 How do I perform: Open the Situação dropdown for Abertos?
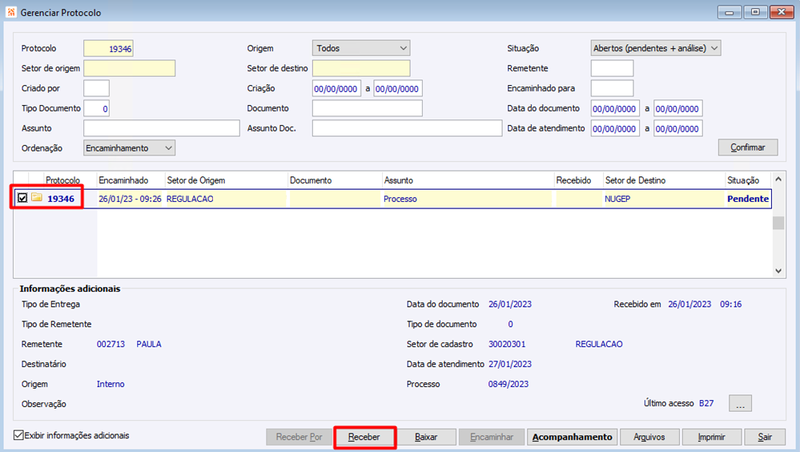[656, 48]
